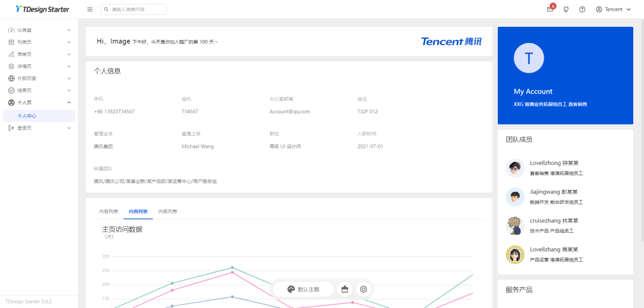Click the My Account heading

(x=533, y=92)
